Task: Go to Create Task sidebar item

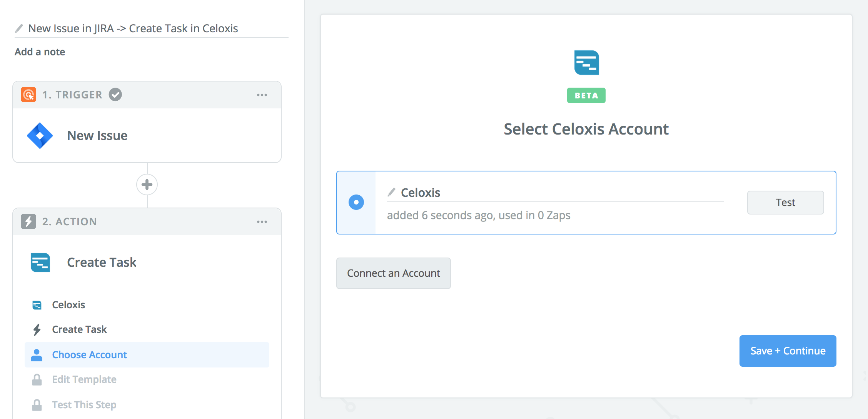Action: point(79,329)
